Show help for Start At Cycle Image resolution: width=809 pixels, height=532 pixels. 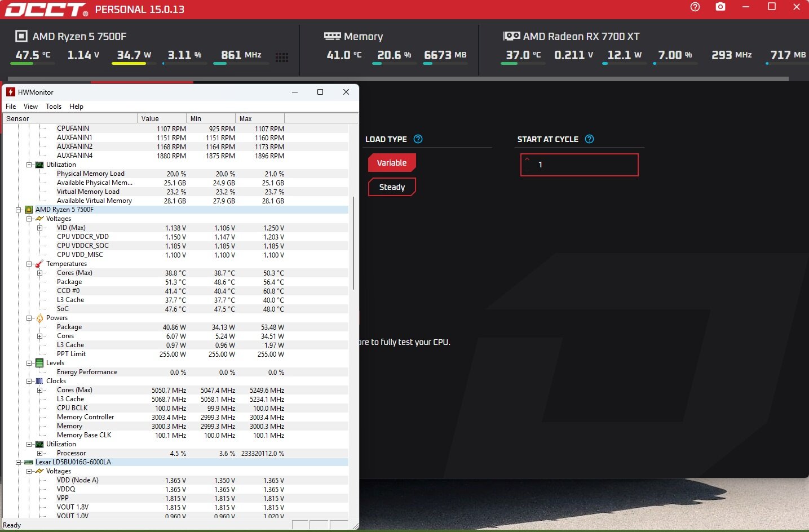pyautogui.click(x=589, y=139)
